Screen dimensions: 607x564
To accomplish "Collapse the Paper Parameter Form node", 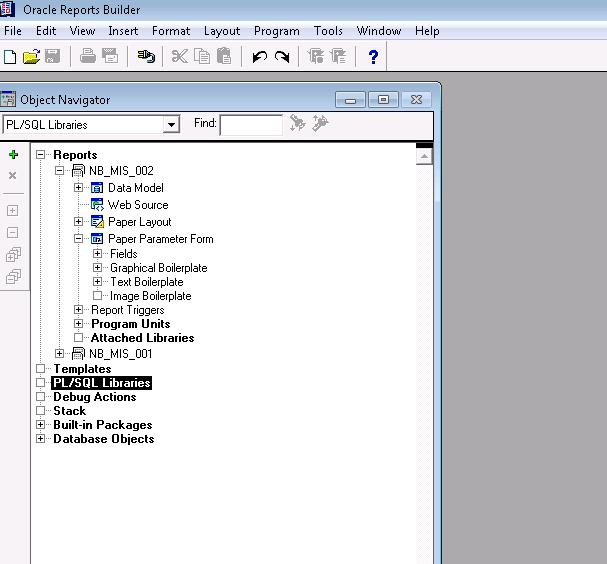I will tap(79, 239).
